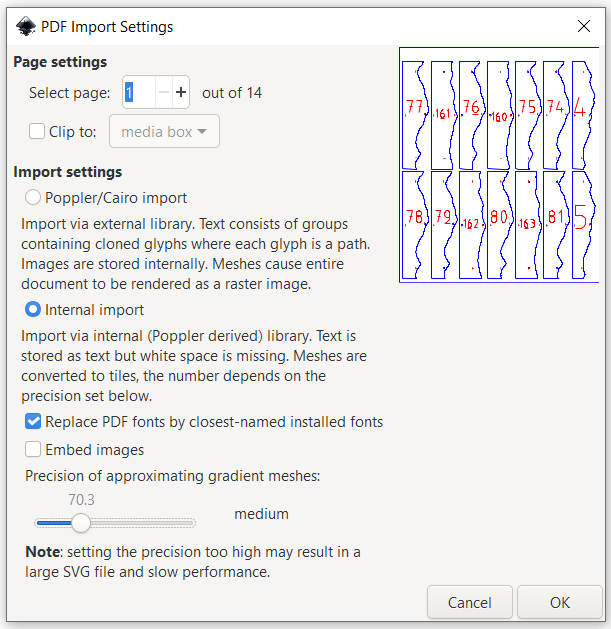Confirm import with OK button

[x=559, y=602]
